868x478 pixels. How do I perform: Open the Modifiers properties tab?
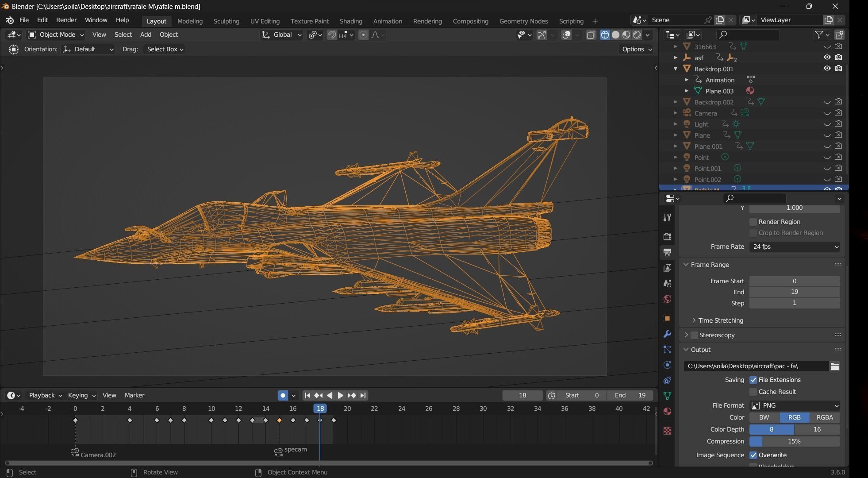667,334
